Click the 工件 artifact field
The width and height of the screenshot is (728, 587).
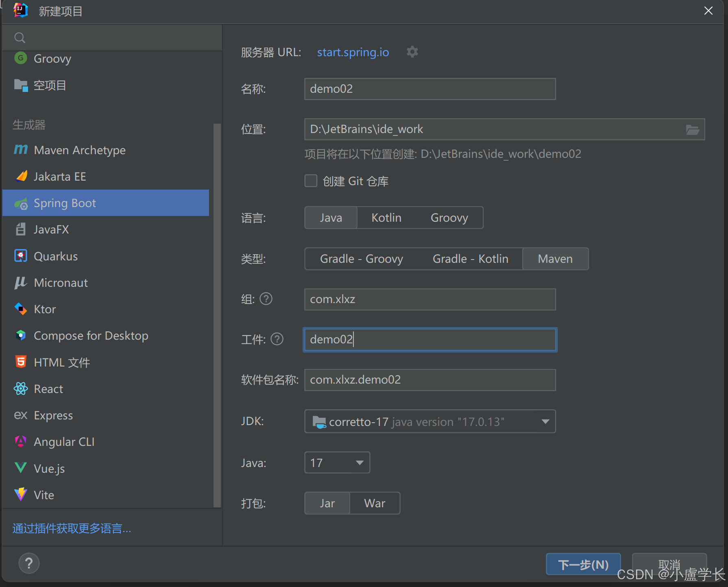[430, 340]
